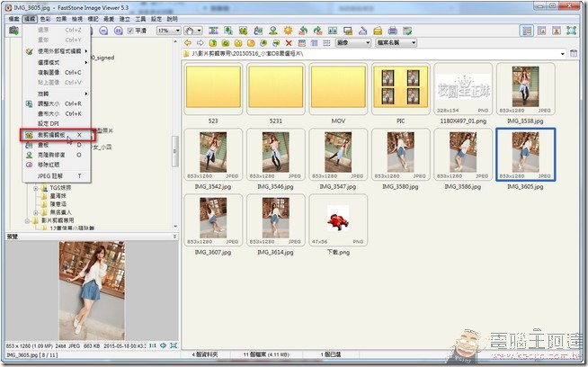Select the PIC folder thumbnail
This screenshot has height=367, width=588.
tap(401, 89)
